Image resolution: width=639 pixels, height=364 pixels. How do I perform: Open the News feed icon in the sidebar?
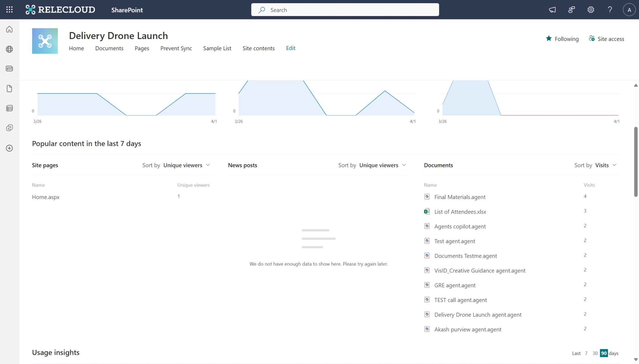[9, 68]
